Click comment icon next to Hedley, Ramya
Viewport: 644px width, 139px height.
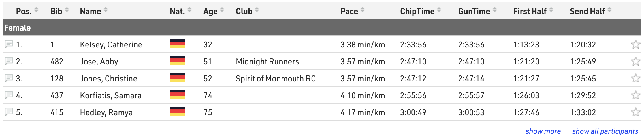(x=9, y=112)
